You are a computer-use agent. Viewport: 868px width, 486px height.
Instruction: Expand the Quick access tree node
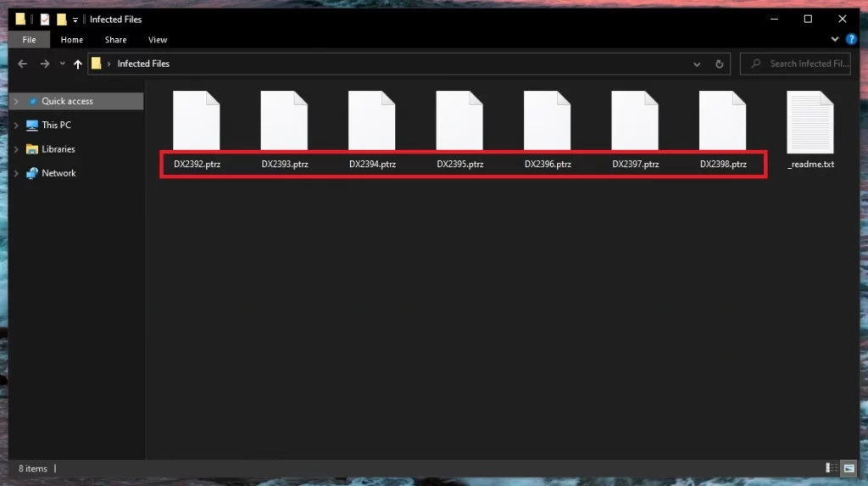click(x=16, y=102)
